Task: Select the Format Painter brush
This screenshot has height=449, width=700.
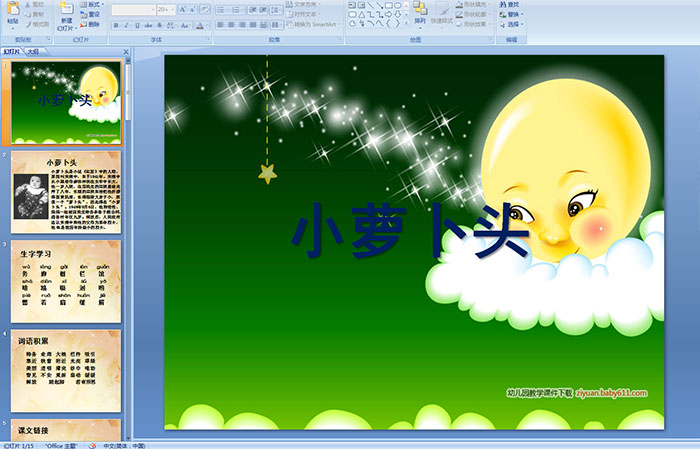Action: coord(28,25)
